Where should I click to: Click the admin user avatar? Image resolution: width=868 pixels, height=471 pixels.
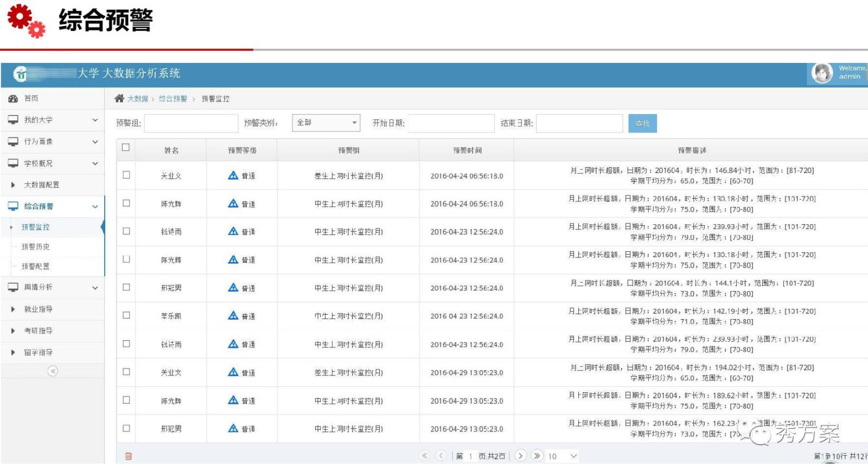(x=822, y=73)
